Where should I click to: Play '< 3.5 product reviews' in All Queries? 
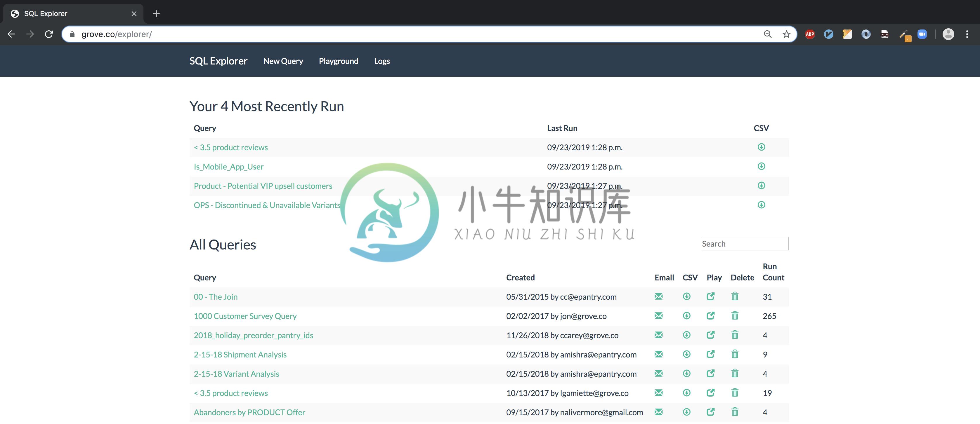pyautogui.click(x=711, y=393)
